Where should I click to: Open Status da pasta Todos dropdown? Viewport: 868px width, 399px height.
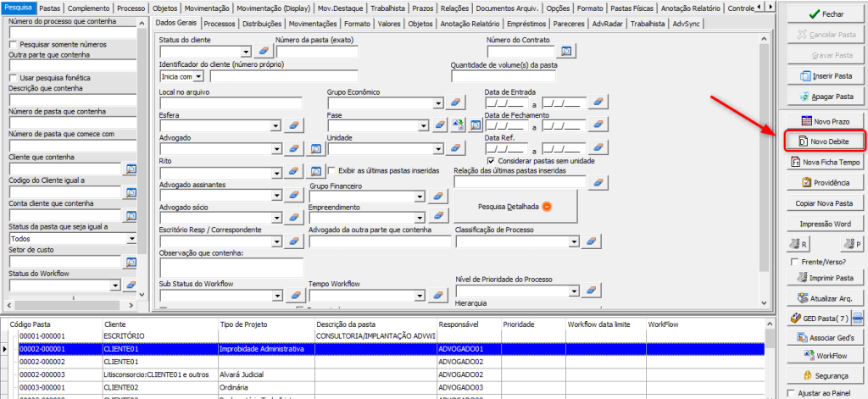(x=131, y=239)
